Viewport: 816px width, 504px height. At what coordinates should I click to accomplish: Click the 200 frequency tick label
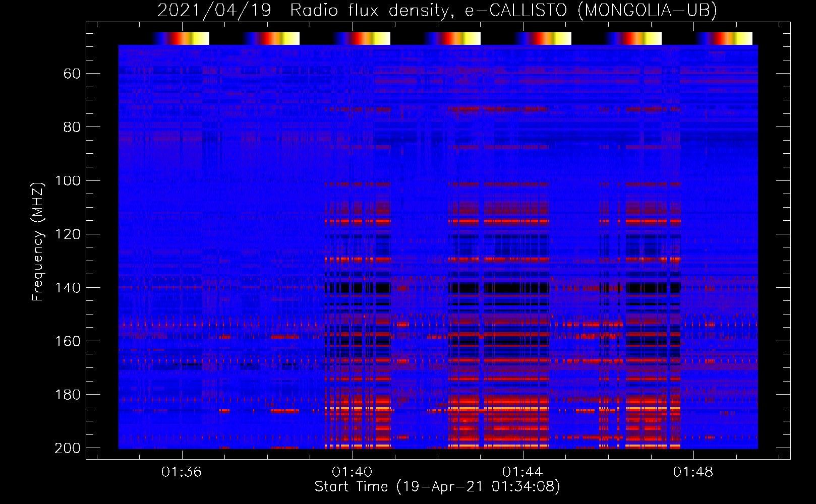click(x=68, y=448)
